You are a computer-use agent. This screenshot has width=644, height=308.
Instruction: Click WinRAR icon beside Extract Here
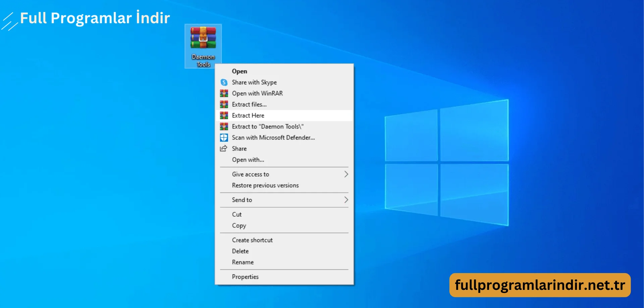click(x=224, y=116)
